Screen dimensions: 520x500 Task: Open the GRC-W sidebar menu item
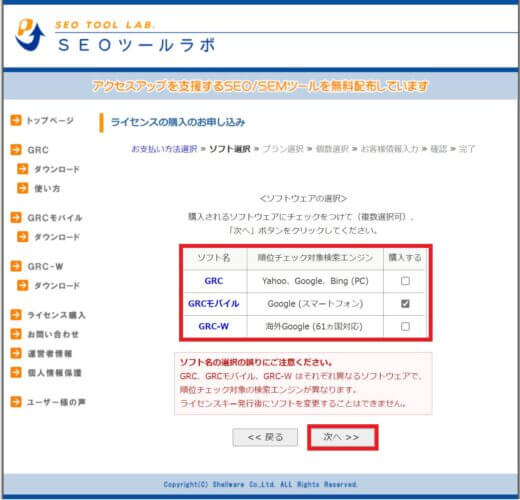(x=45, y=267)
